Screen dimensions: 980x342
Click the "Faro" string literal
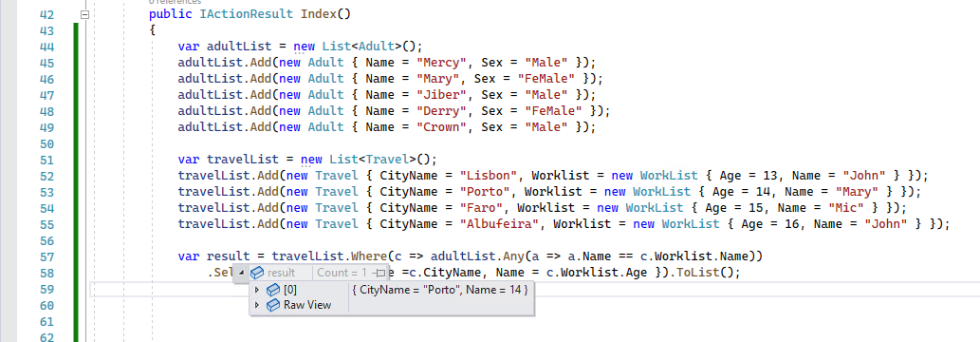click(481, 208)
